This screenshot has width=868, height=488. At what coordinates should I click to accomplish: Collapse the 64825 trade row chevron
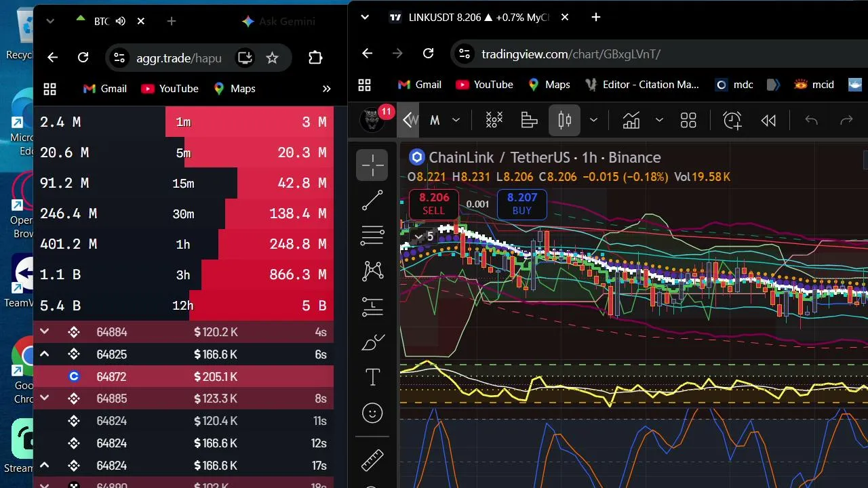(45, 354)
